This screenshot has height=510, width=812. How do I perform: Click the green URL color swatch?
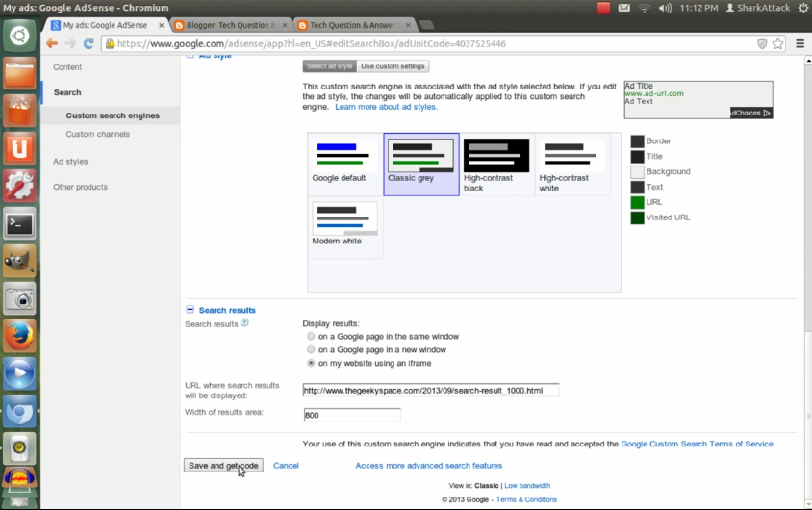click(637, 202)
